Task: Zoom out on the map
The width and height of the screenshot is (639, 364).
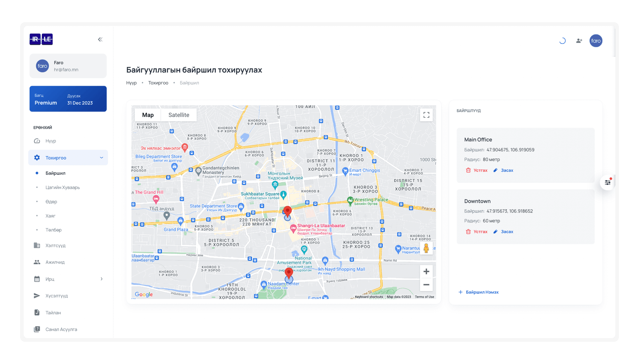Action: coord(426,285)
